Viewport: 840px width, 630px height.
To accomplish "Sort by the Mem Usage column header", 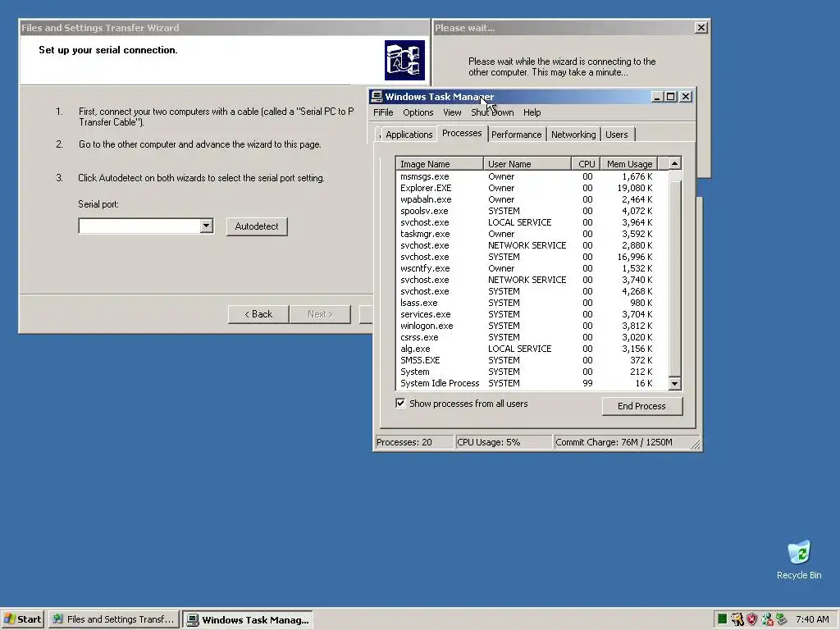I will click(629, 163).
